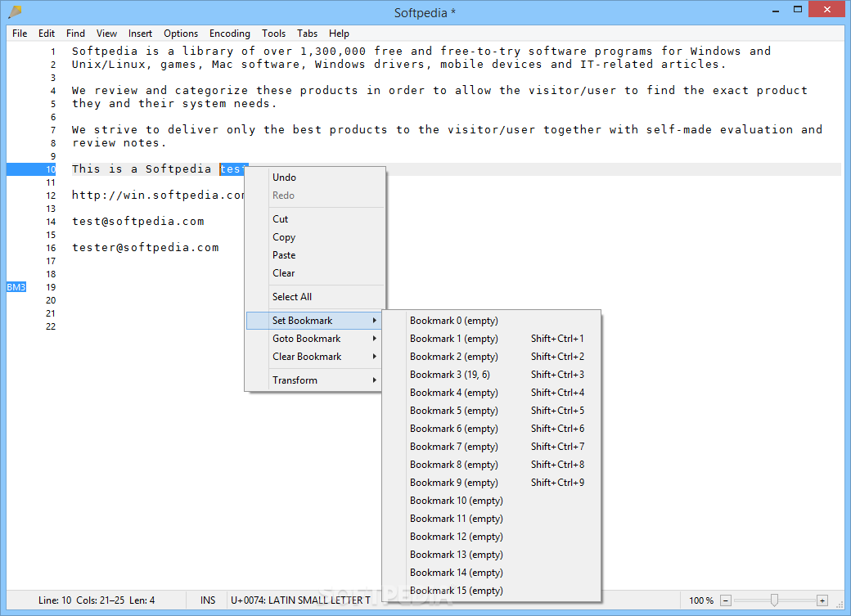Select Bookmark 11 (empty)
Viewport: 851px width, 616px height.
click(492, 519)
